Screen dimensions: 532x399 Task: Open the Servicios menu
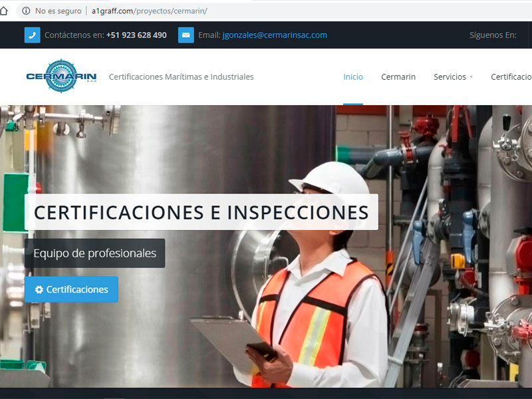coord(450,77)
